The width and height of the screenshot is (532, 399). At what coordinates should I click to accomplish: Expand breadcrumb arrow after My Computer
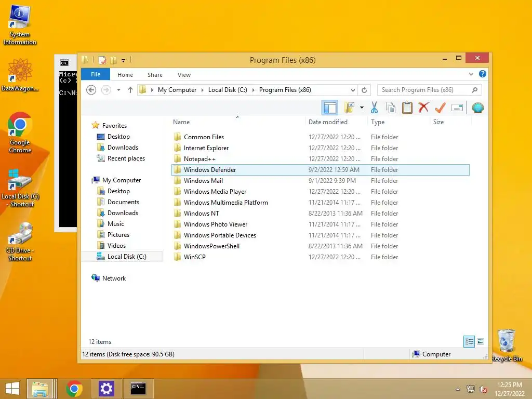pyautogui.click(x=202, y=90)
